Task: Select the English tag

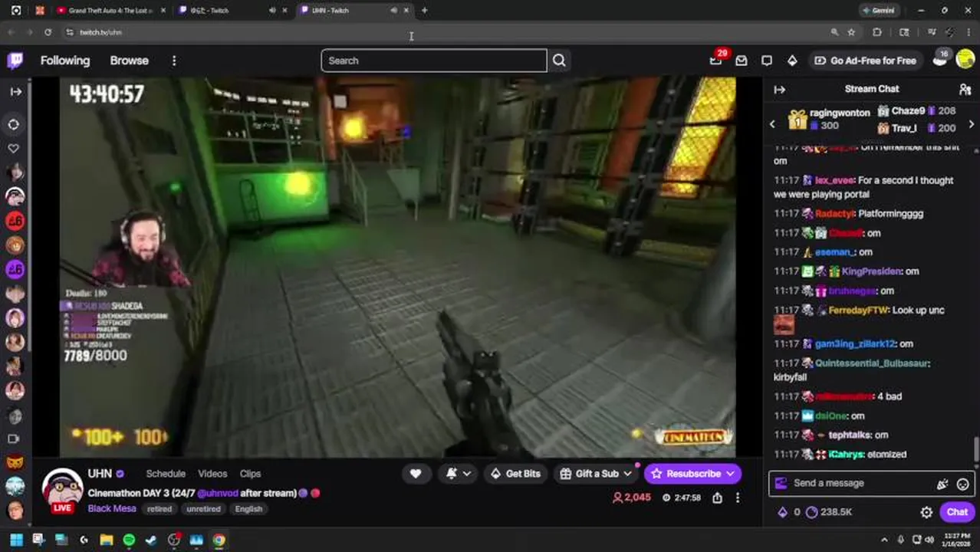Action: coord(248,509)
